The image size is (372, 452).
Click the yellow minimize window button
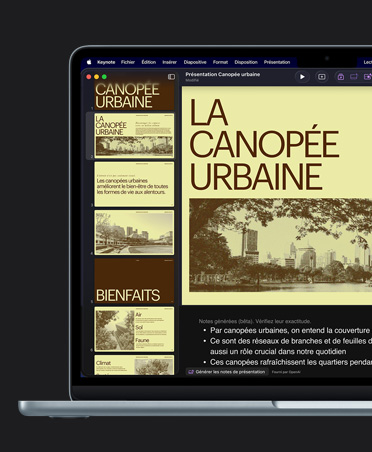(96, 77)
